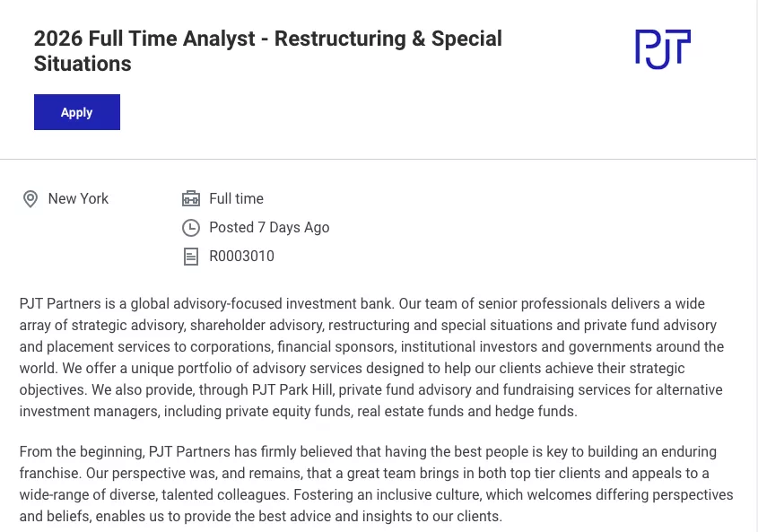Click the paragraph starting From the beginning
Screen dimensions: 758x532
(376, 484)
